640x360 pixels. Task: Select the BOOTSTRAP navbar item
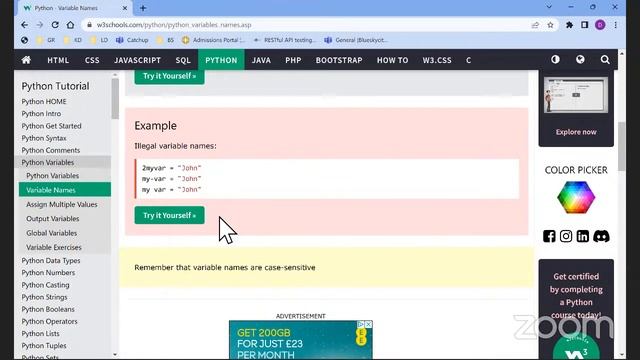(339, 60)
